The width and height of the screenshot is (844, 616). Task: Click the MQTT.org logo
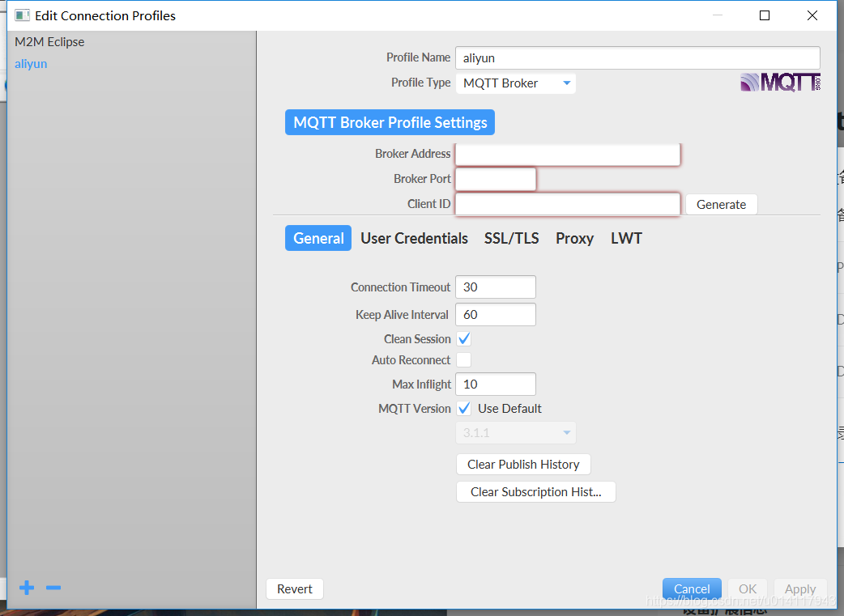780,83
